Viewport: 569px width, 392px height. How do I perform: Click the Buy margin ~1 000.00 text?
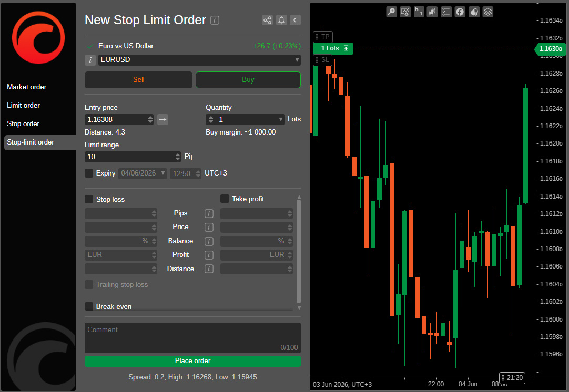[241, 132]
